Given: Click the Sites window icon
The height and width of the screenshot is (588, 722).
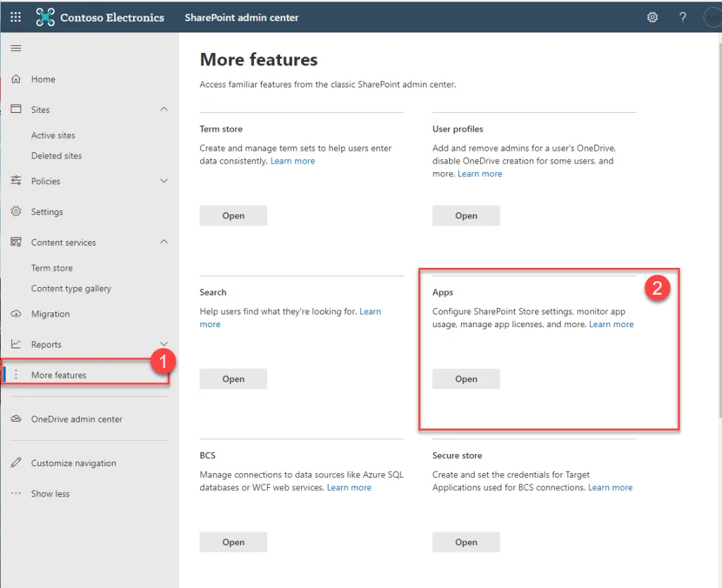Looking at the screenshot, I should tap(16, 109).
